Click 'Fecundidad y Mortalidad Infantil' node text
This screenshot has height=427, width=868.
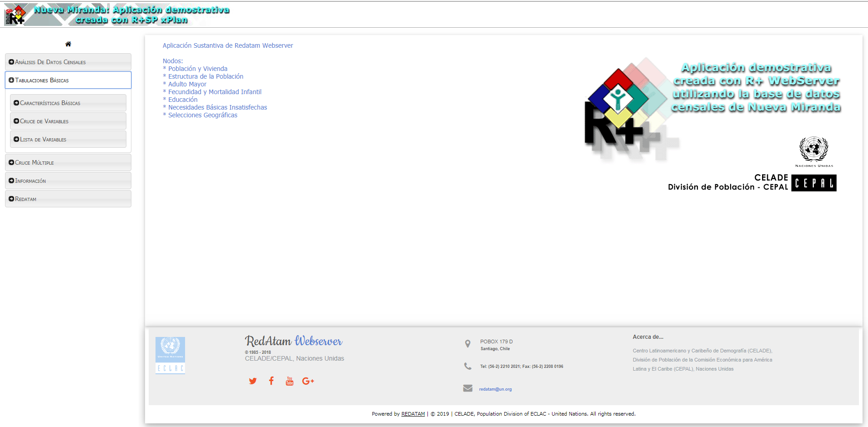(215, 92)
